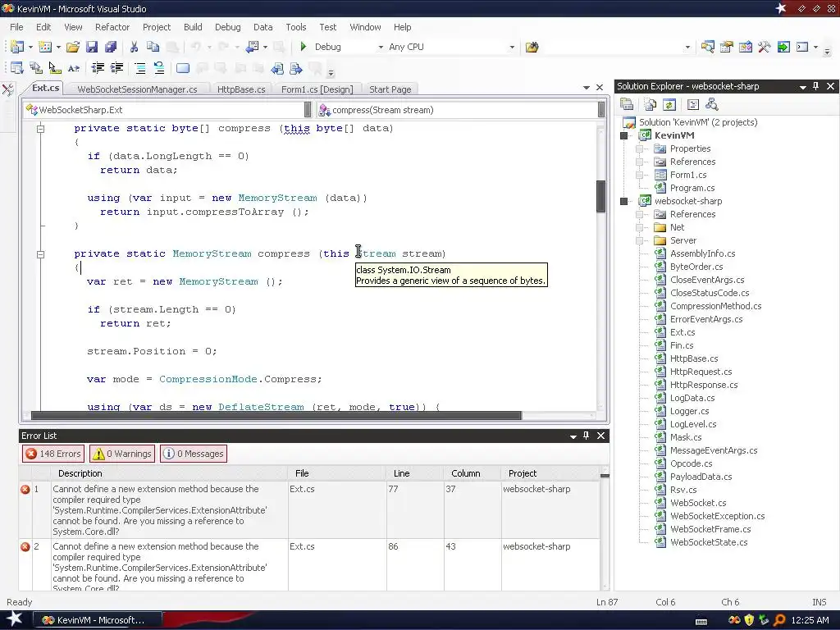840x630 pixels.
Task: Toggle a bookmark on the current line
Action: (183, 68)
